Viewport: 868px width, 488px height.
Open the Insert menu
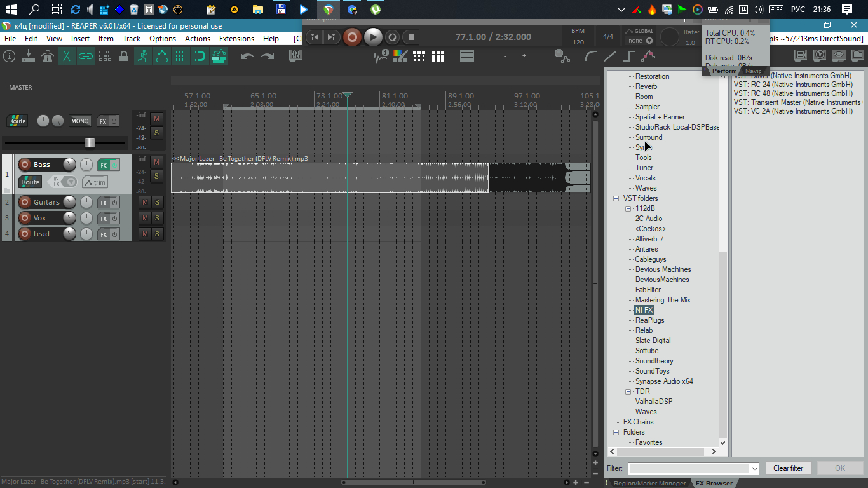(80, 39)
